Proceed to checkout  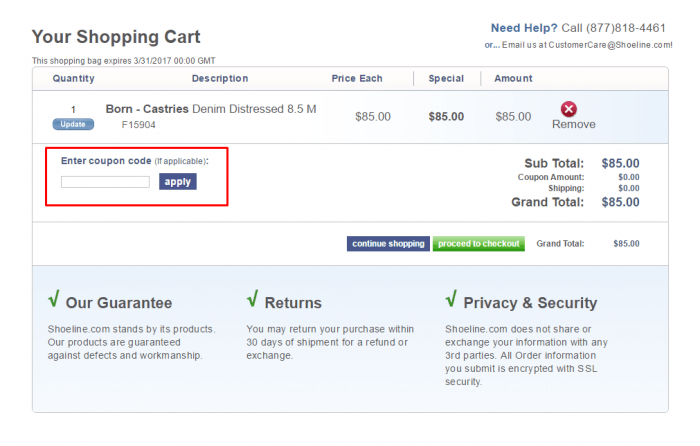coord(478,243)
